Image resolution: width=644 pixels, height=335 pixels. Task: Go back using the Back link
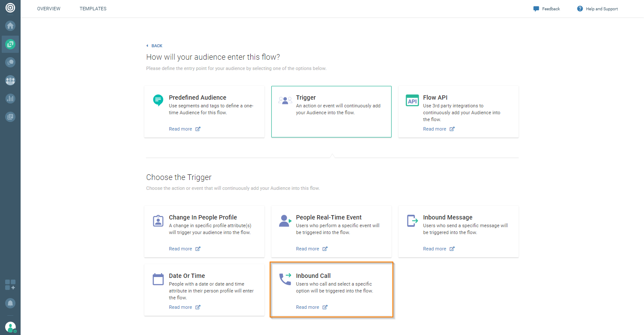[155, 46]
